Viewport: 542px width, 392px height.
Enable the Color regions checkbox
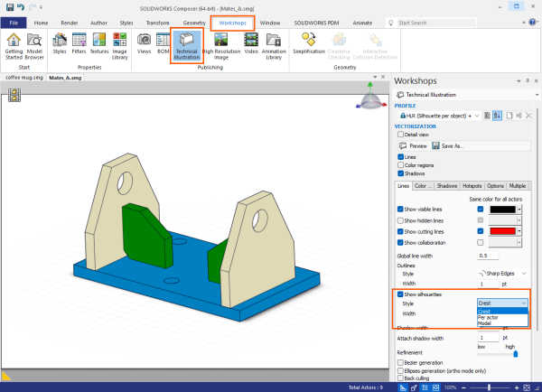(x=400, y=165)
